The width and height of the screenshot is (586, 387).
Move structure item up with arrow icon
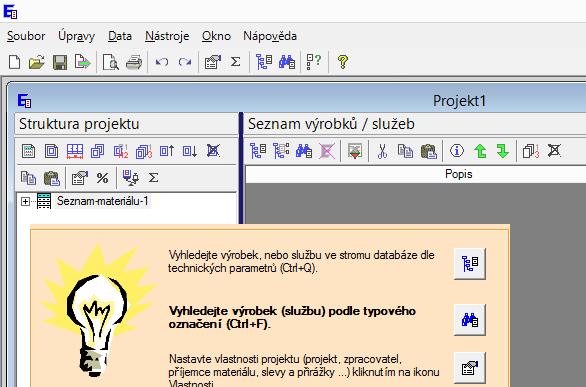click(x=167, y=151)
